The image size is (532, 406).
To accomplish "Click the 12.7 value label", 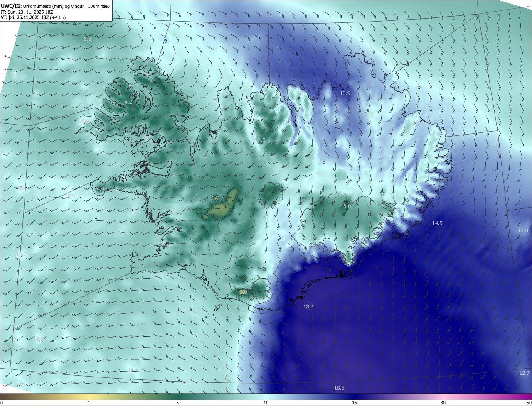I will [x=525, y=373].
